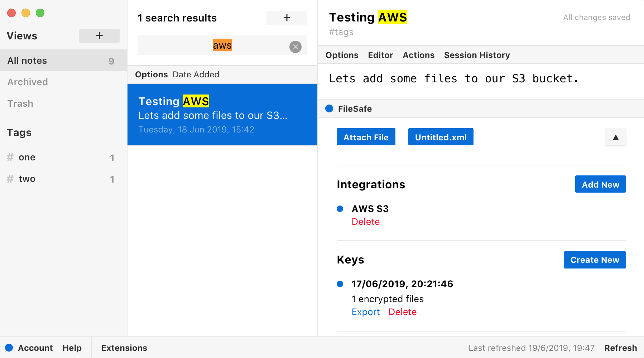Collapse FileSafe panel with the up arrow
The height and width of the screenshot is (358, 644).
pyautogui.click(x=615, y=137)
